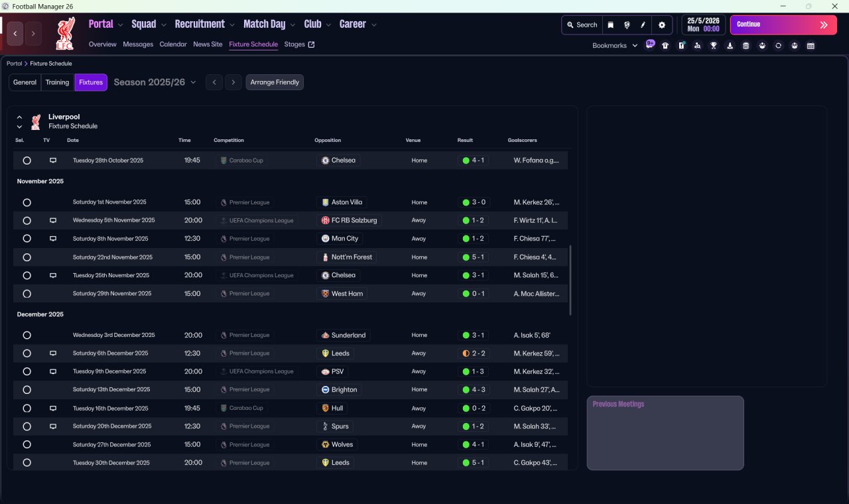Expand the Bookmarks dropdown
Image resolution: width=849 pixels, height=504 pixels.
[x=614, y=46]
